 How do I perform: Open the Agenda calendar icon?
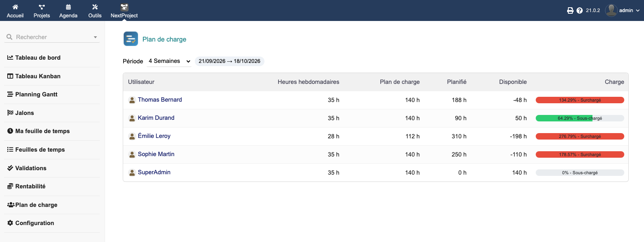pyautogui.click(x=68, y=7)
